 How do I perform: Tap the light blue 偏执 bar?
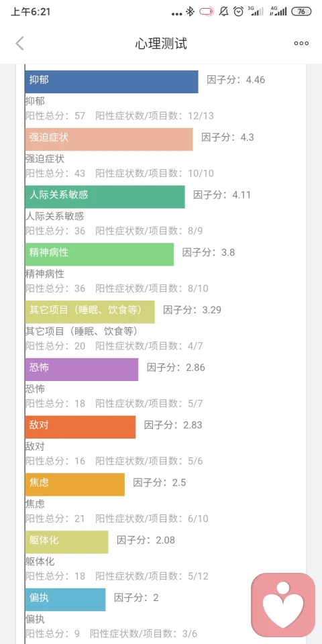click(65, 599)
